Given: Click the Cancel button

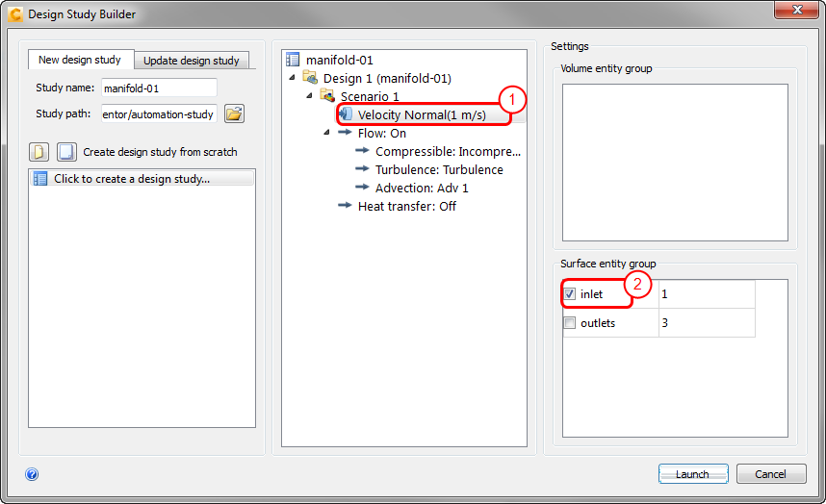Looking at the screenshot, I should tap(771, 474).
